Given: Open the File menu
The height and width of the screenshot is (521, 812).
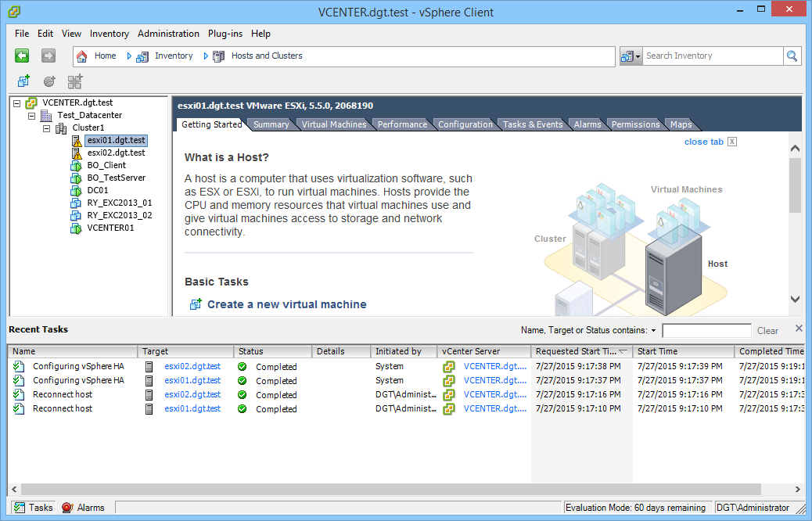Looking at the screenshot, I should pyautogui.click(x=22, y=34).
